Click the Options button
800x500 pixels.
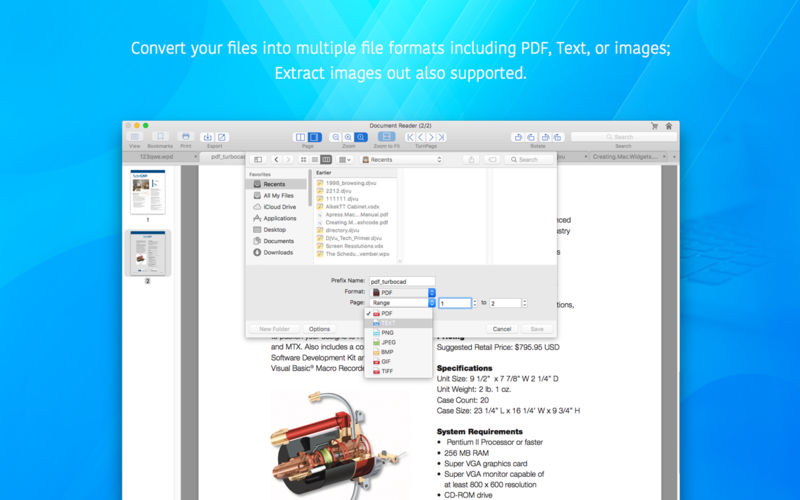point(319,329)
